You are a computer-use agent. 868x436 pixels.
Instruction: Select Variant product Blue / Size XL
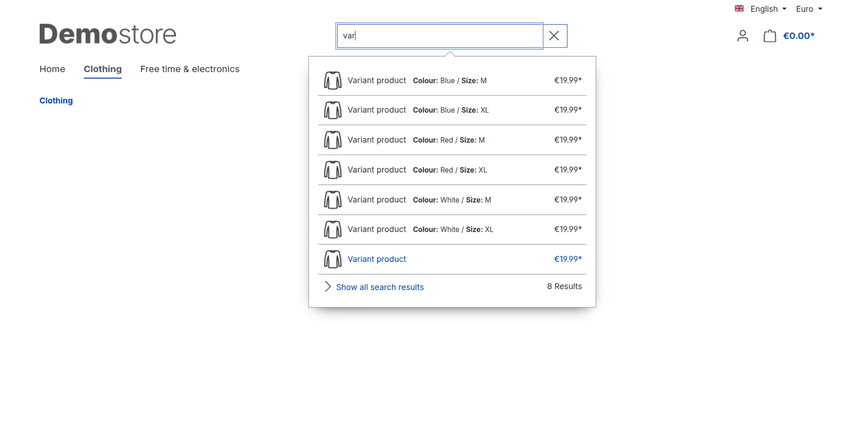452,110
